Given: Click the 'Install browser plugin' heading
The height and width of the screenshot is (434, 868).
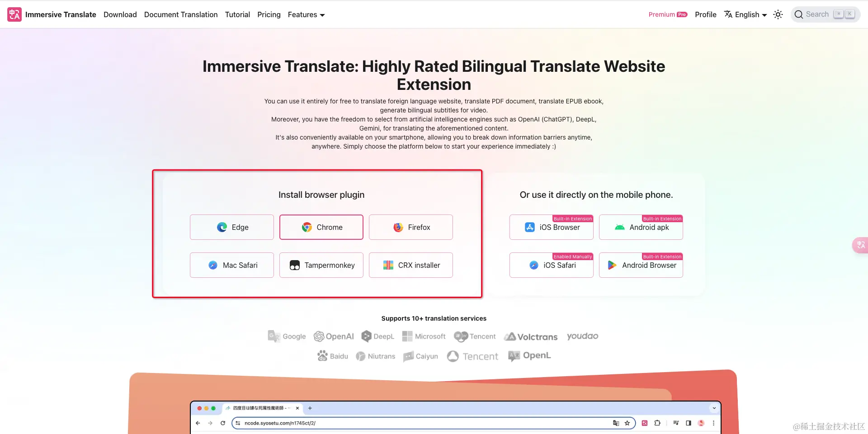Looking at the screenshot, I should coord(321,195).
